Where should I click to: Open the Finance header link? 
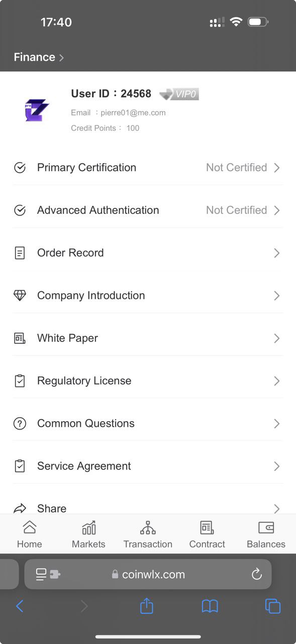pyautogui.click(x=39, y=57)
